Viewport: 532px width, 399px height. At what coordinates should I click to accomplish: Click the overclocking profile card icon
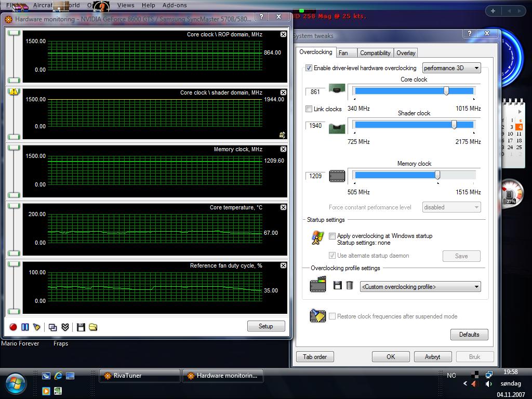pos(318,284)
